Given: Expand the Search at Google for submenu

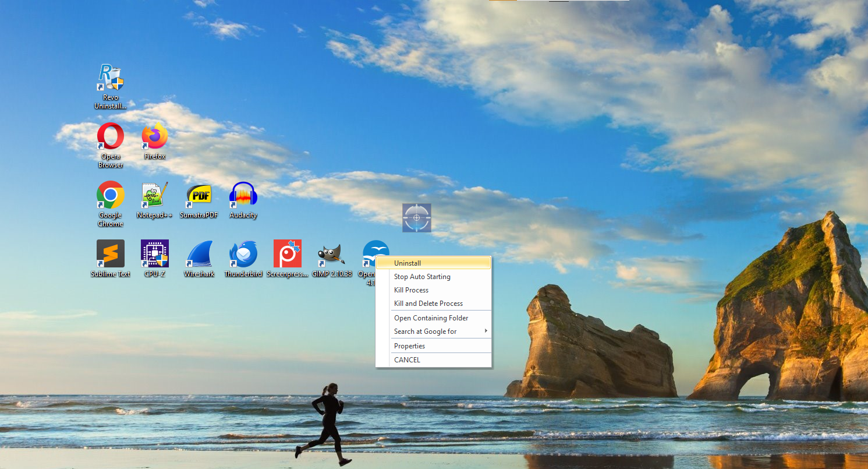Looking at the screenshot, I should pos(434,332).
